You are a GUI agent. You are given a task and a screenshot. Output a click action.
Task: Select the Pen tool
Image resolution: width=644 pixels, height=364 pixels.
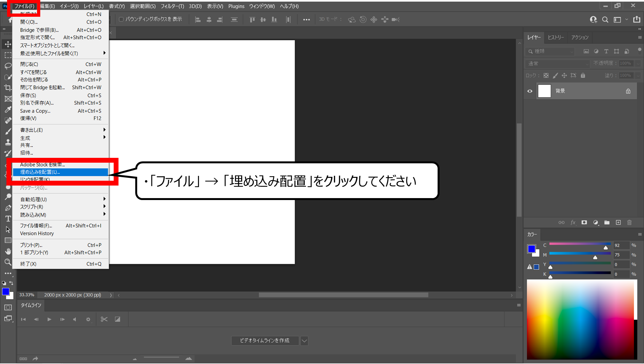(x=8, y=208)
